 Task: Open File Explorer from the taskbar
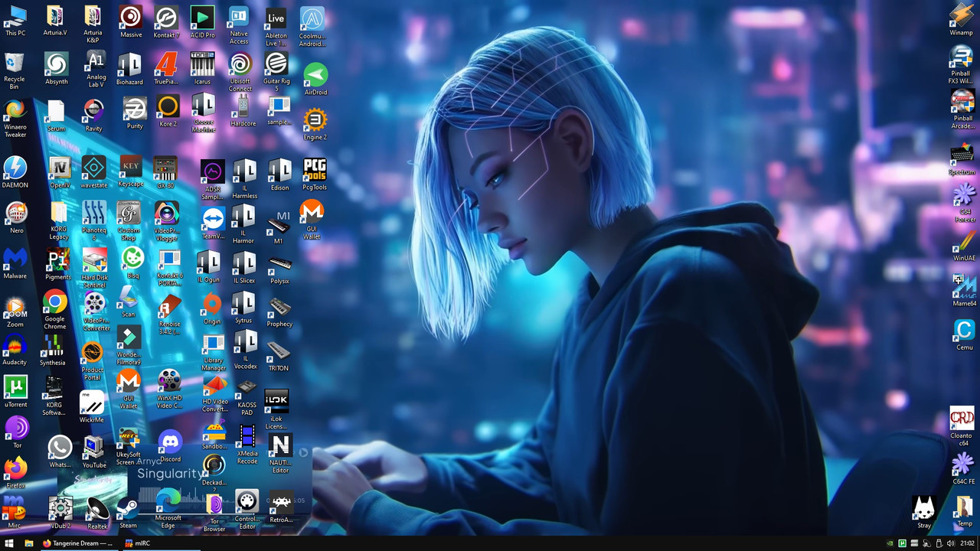click(x=29, y=543)
